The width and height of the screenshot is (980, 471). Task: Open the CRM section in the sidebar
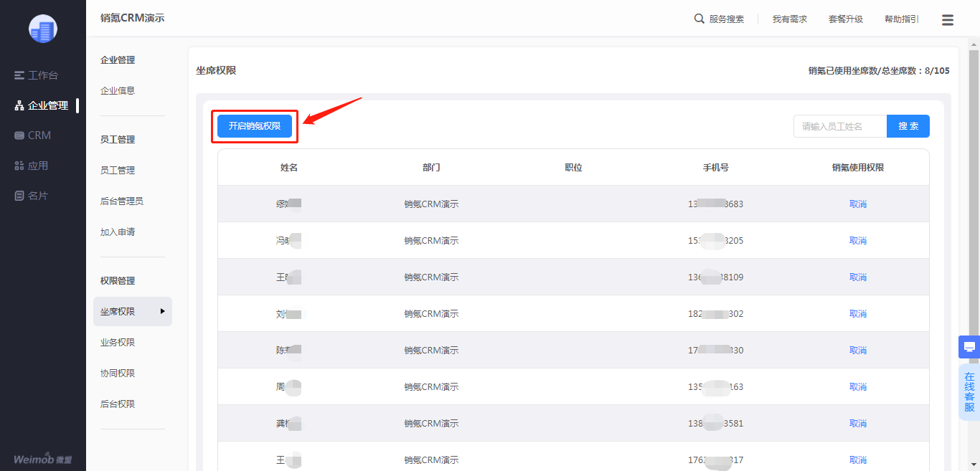[33, 135]
